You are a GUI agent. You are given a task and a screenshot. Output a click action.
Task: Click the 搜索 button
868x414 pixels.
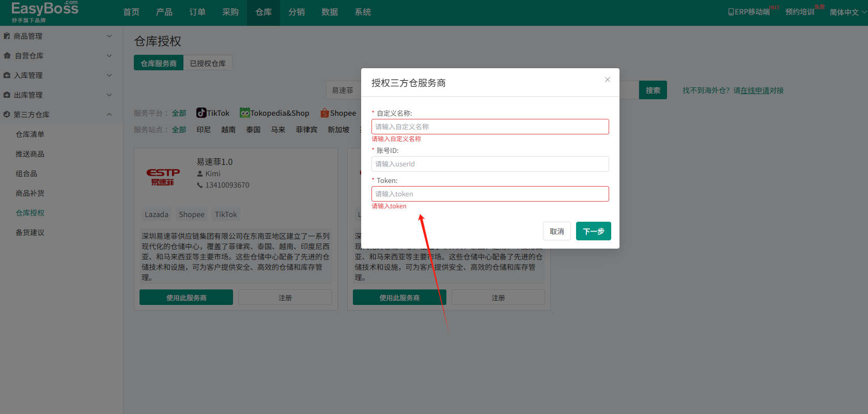click(653, 90)
